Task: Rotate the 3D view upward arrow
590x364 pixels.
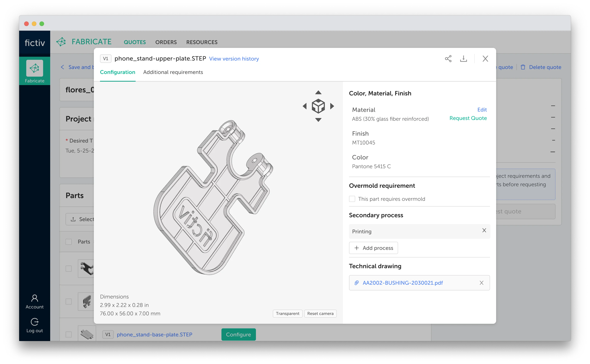Action: (318, 93)
